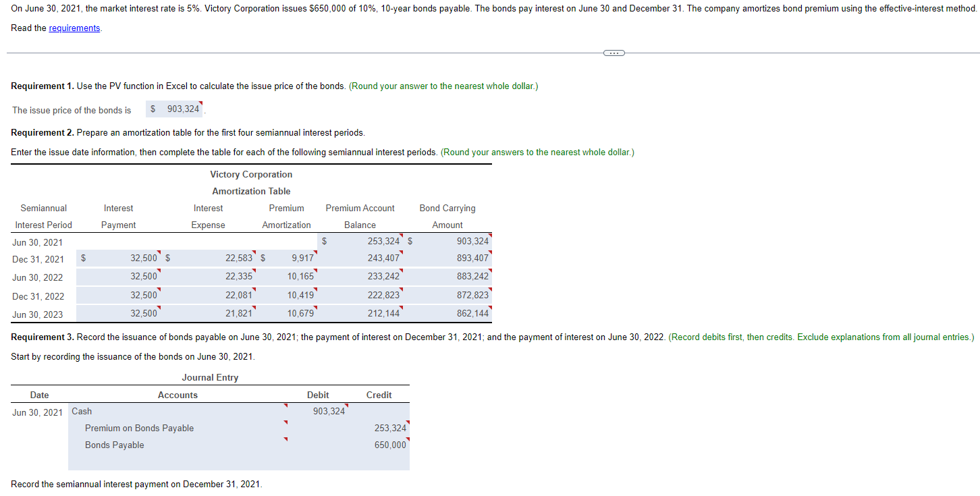
Task: Click Bonds Payable credit amount 650,000
Action: click(390, 444)
